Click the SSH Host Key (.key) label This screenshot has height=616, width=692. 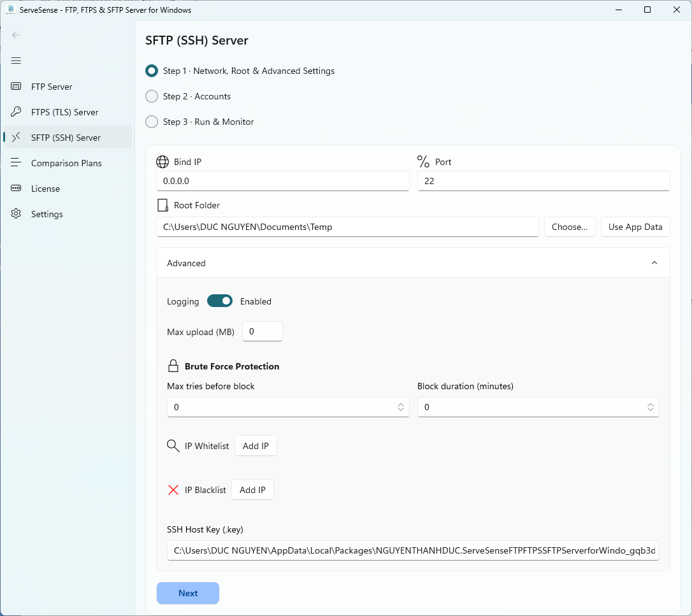(205, 529)
